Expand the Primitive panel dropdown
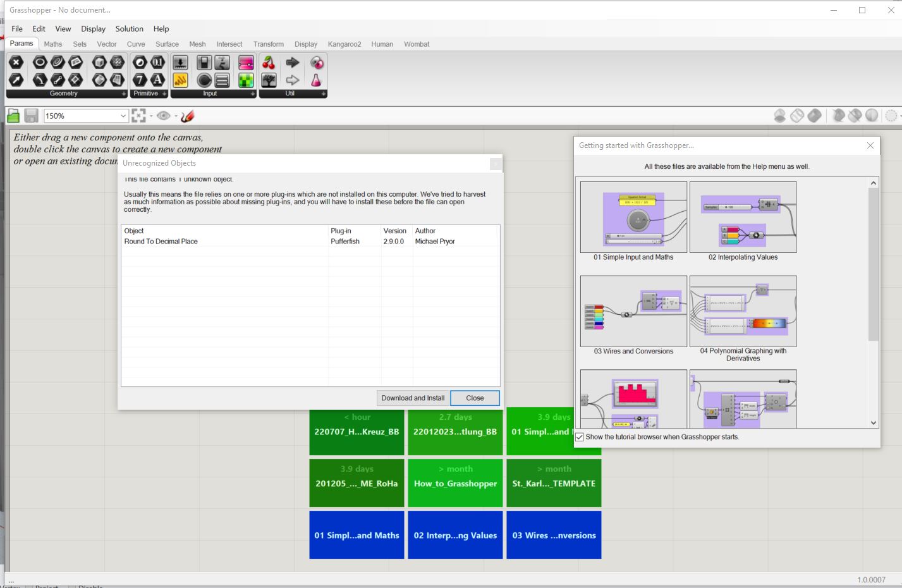 [x=164, y=94]
